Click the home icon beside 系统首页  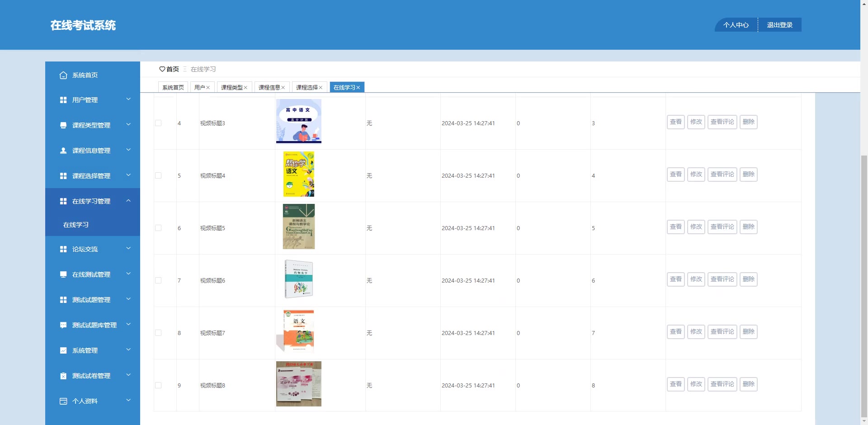click(63, 75)
